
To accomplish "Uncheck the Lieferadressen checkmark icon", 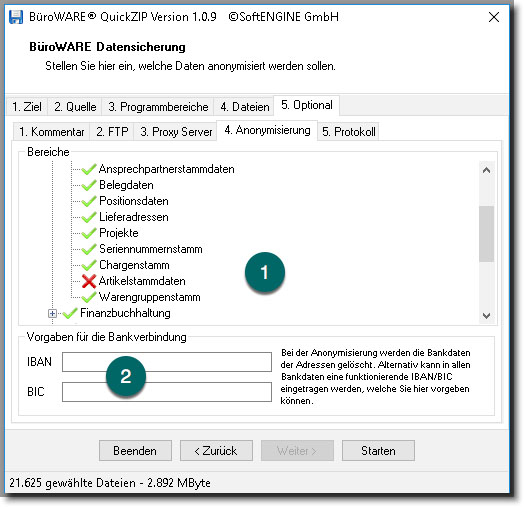I will (x=89, y=217).
